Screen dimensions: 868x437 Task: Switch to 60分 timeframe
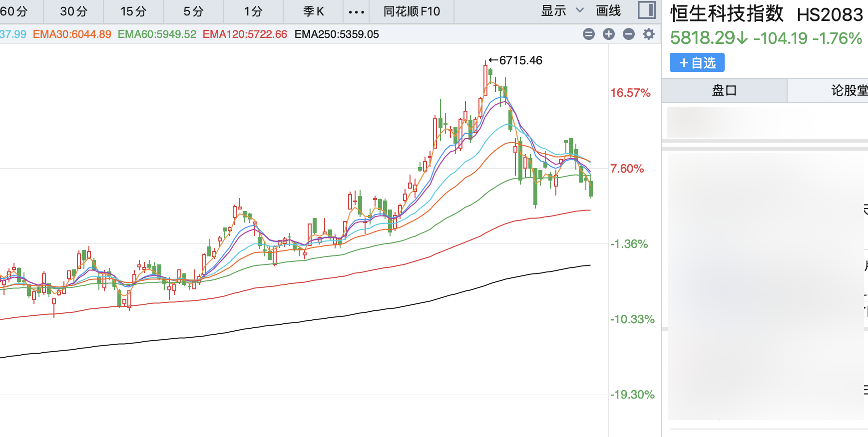14,11
